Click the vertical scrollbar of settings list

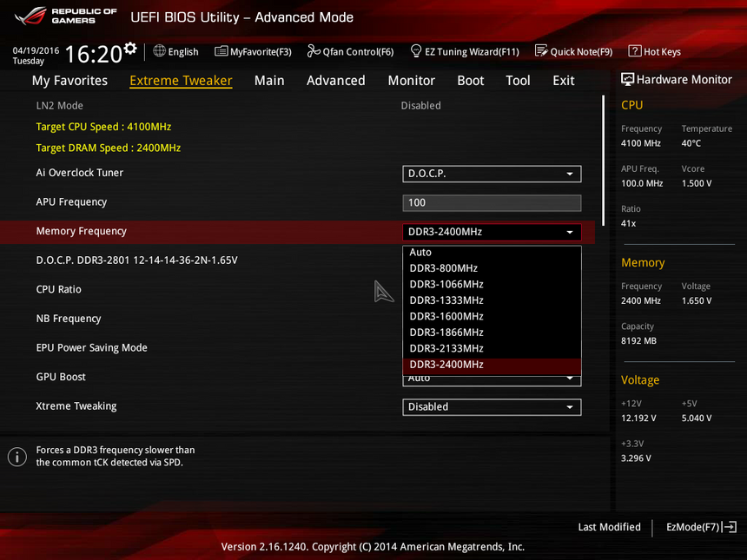tap(603, 161)
